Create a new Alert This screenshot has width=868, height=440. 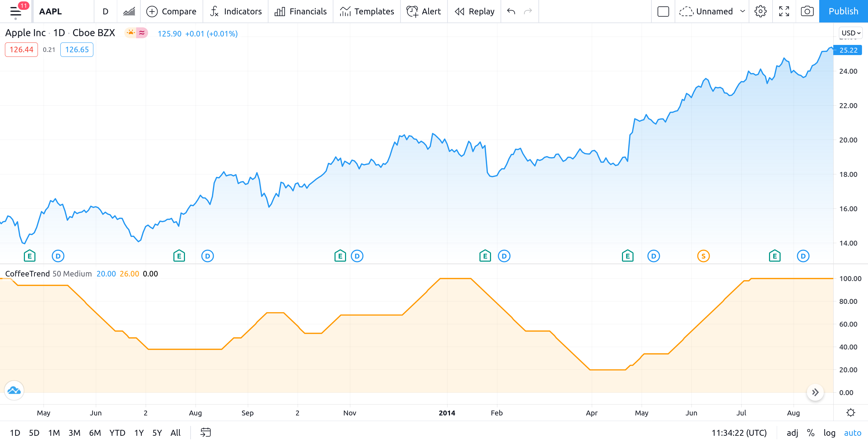pyautogui.click(x=424, y=11)
